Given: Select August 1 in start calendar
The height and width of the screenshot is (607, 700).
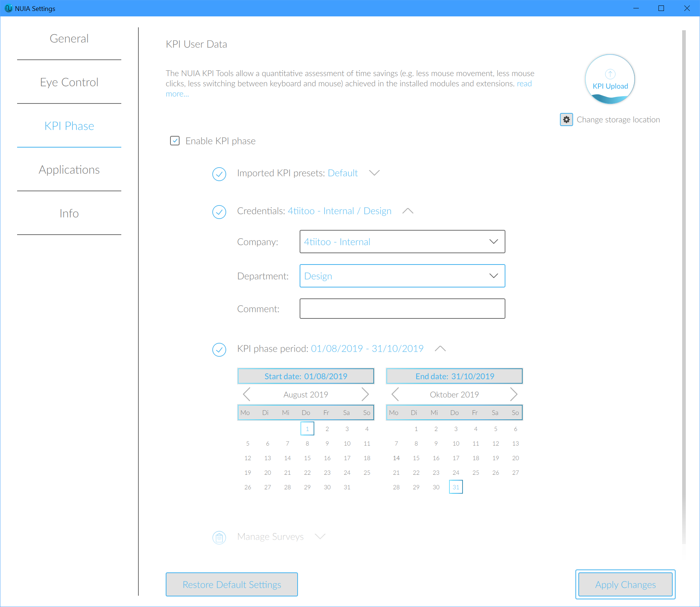Looking at the screenshot, I should point(307,429).
